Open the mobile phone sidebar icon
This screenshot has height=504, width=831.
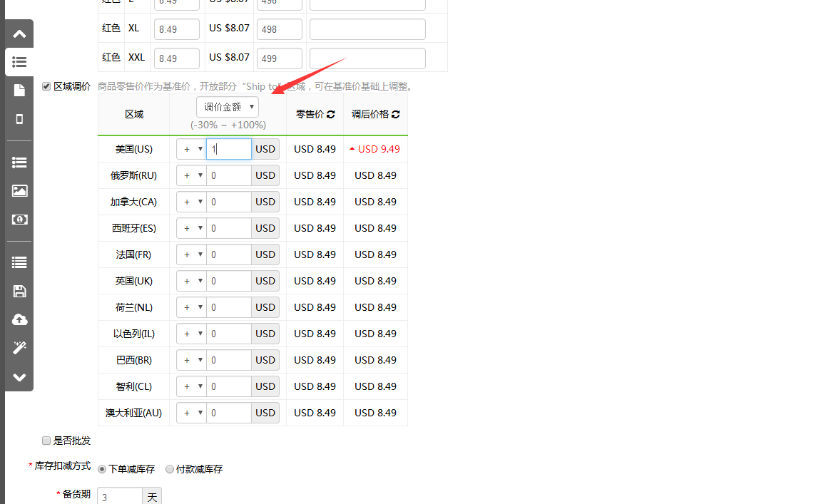pyautogui.click(x=19, y=119)
